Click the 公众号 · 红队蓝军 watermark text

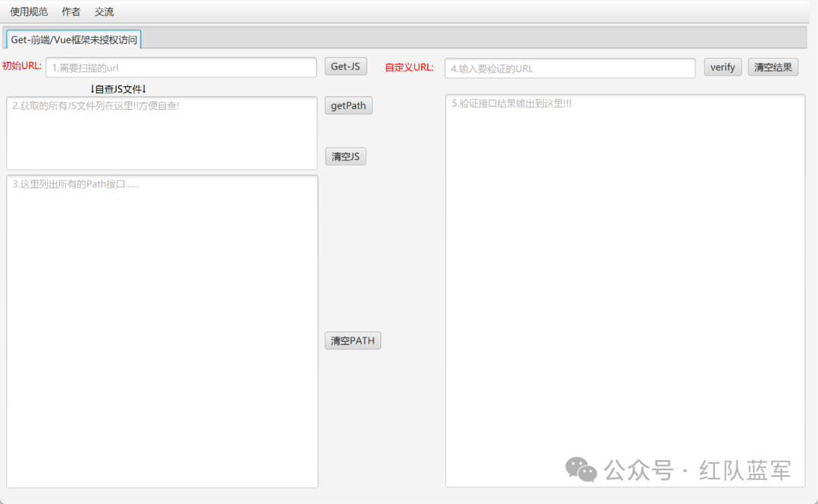(698, 471)
